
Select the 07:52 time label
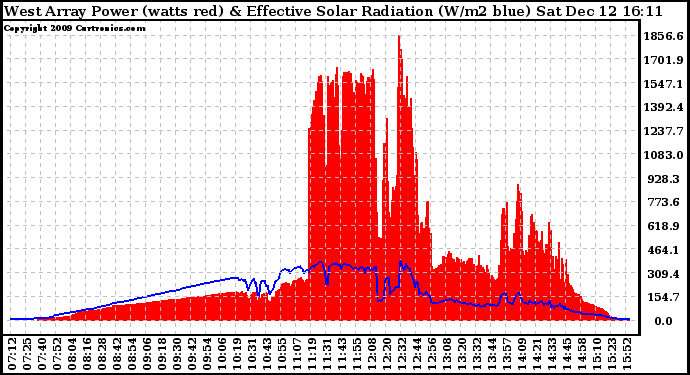click(57, 354)
